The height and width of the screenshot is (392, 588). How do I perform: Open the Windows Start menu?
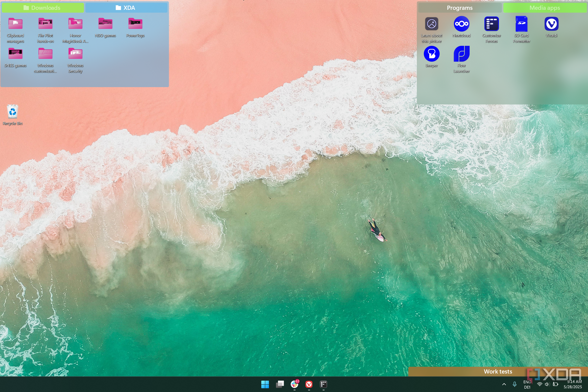pos(265,384)
